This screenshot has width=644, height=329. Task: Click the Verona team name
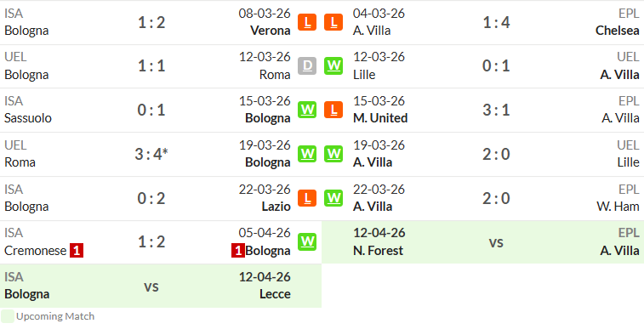(x=271, y=31)
